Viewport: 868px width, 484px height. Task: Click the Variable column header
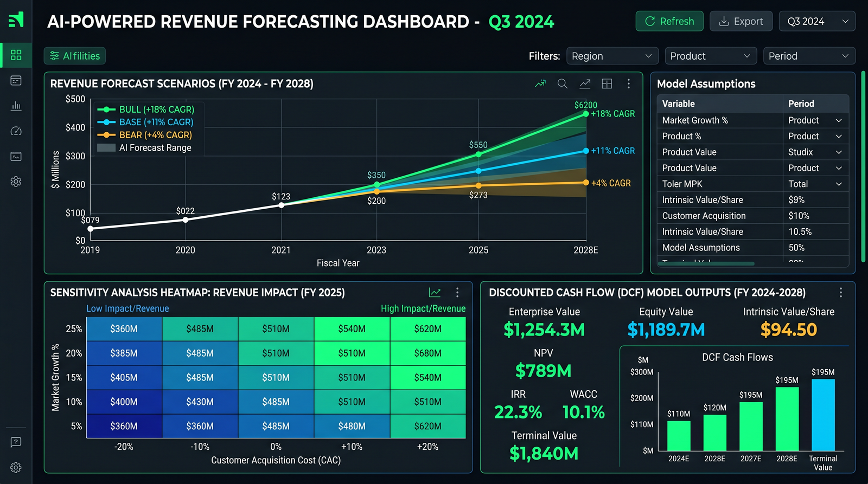click(679, 104)
